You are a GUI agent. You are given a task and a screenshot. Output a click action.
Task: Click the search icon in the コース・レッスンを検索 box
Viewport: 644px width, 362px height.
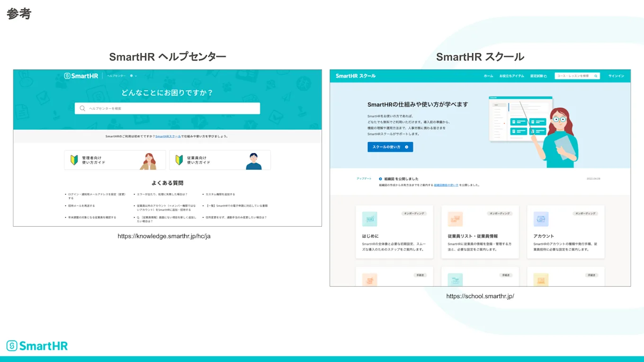596,76
